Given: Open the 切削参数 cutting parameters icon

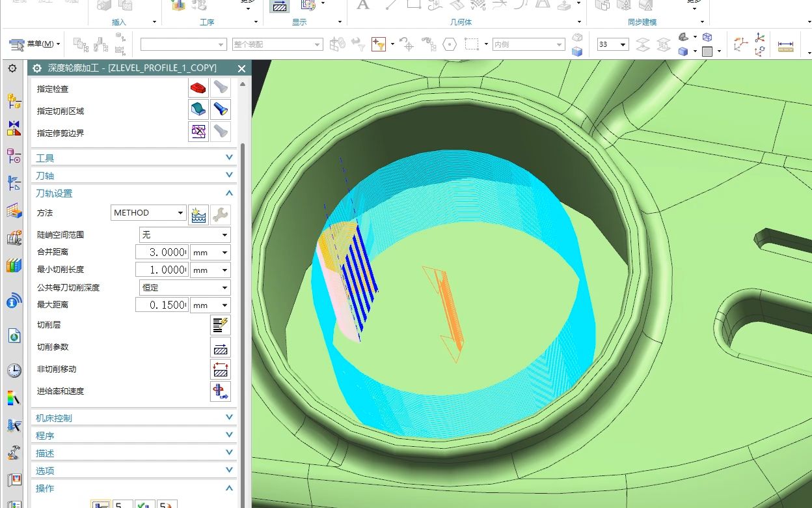Looking at the screenshot, I should click(221, 347).
